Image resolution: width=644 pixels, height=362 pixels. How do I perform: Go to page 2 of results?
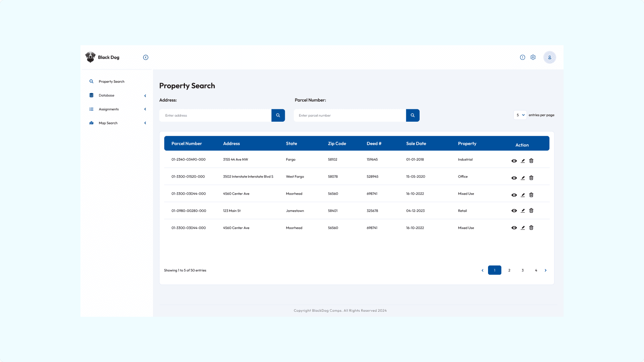(509, 270)
